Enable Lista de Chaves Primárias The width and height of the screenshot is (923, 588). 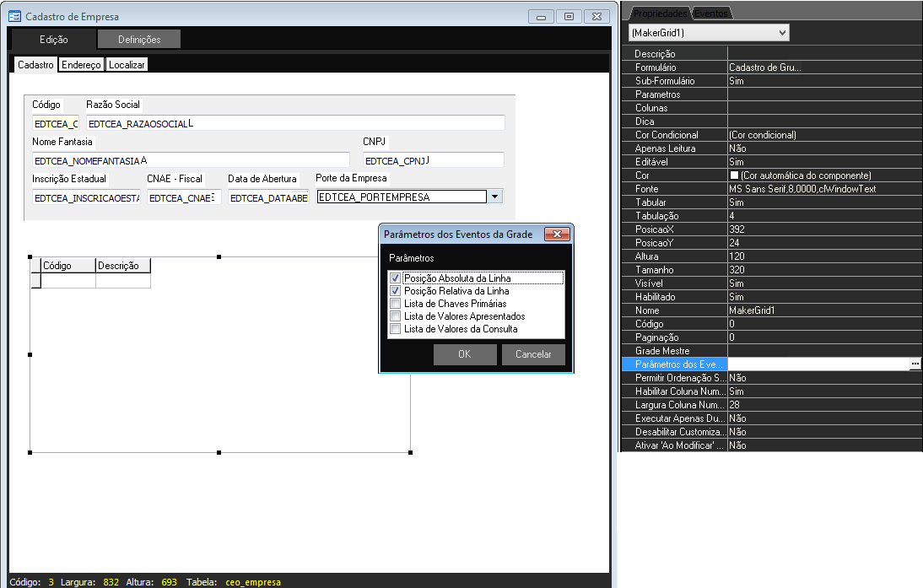(395, 304)
